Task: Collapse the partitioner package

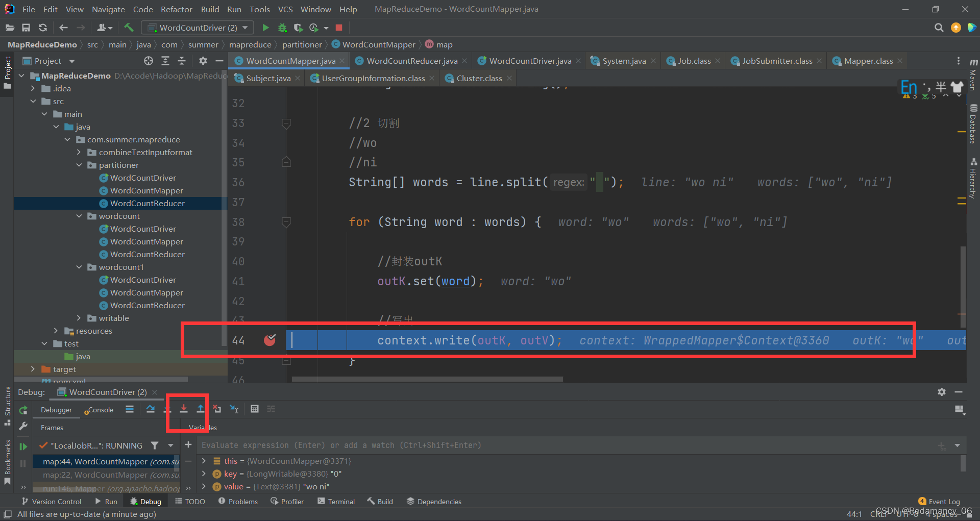Action: coord(79,165)
